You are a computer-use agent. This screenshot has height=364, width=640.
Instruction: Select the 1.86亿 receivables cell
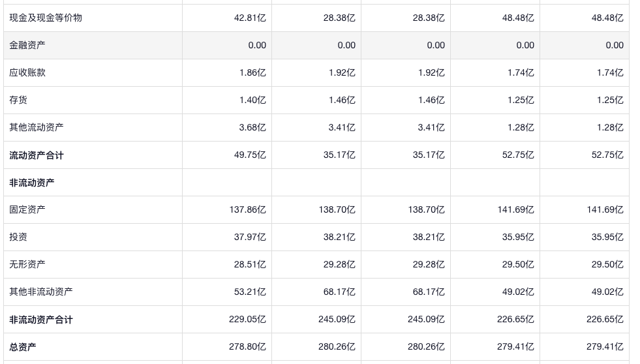tap(252, 72)
